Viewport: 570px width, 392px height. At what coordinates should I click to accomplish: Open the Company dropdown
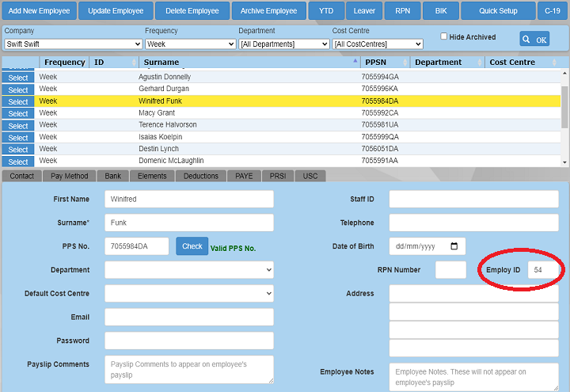click(73, 44)
